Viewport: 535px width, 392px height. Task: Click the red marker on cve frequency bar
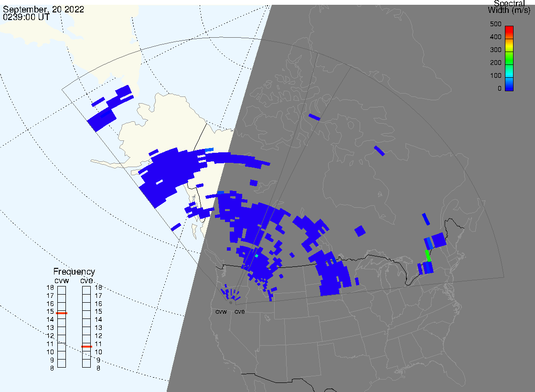click(86, 347)
